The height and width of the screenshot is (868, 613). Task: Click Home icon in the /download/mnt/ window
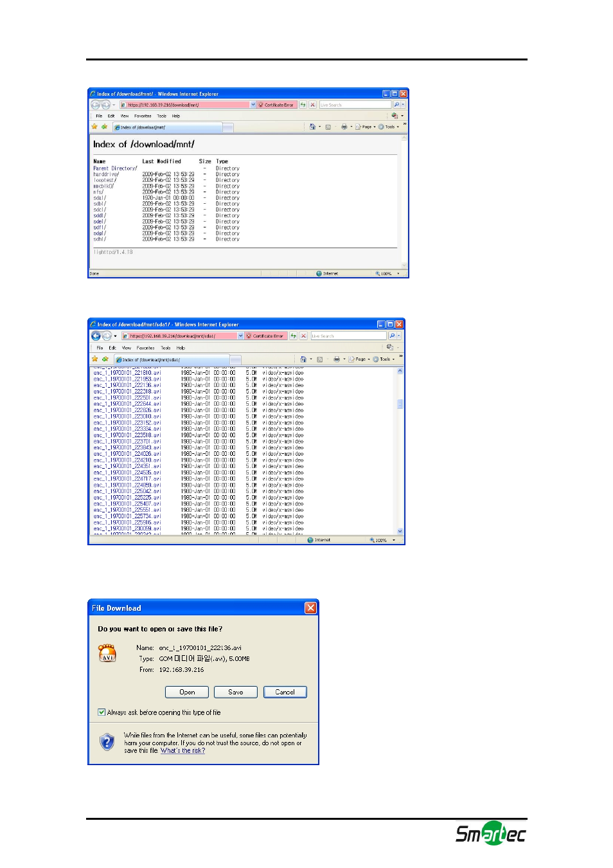(312, 127)
